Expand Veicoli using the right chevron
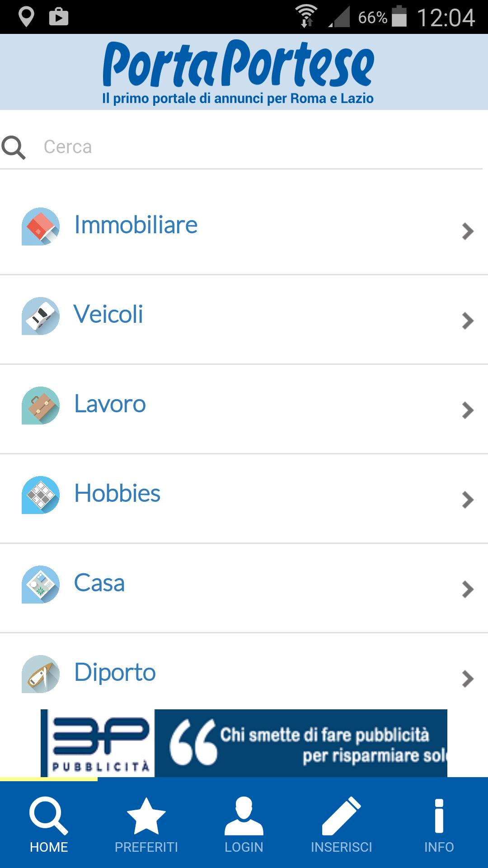The image size is (488, 868). tap(468, 321)
